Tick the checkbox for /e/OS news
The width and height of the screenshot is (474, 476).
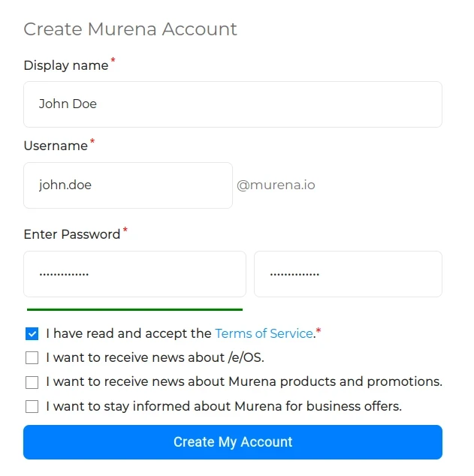pyautogui.click(x=32, y=357)
